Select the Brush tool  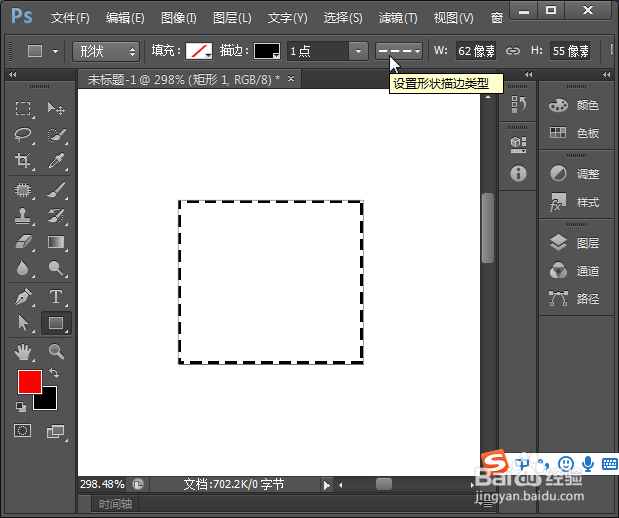pos(56,190)
